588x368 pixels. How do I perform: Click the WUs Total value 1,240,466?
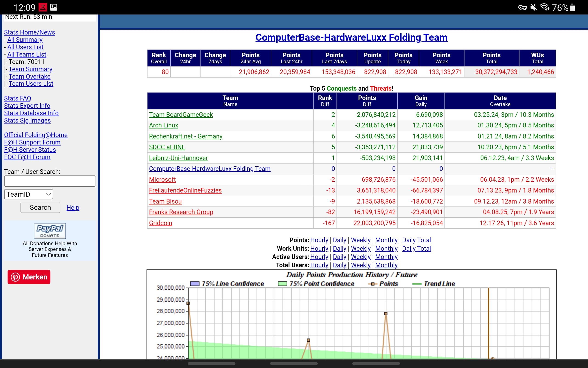pos(540,72)
